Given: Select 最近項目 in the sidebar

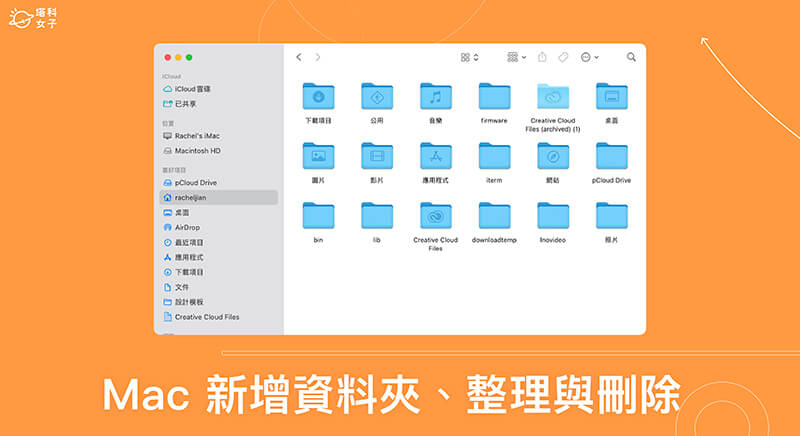Looking at the screenshot, I should 189,242.
